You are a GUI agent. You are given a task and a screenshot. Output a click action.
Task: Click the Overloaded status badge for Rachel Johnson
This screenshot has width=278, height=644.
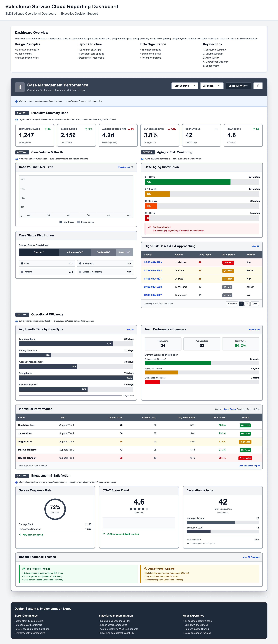pos(245,458)
